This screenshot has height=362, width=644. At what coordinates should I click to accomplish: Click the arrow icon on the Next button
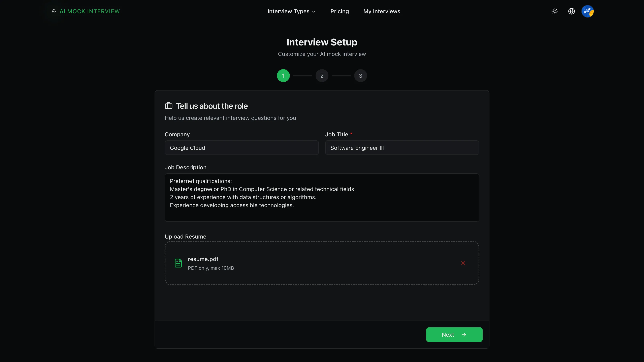coord(464,335)
